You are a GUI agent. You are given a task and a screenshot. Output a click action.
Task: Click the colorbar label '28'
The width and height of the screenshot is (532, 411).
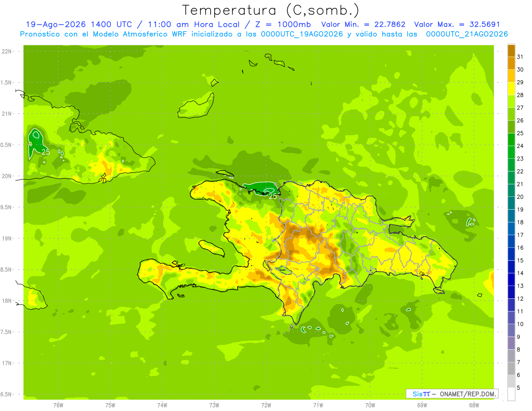(x=520, y=95)
